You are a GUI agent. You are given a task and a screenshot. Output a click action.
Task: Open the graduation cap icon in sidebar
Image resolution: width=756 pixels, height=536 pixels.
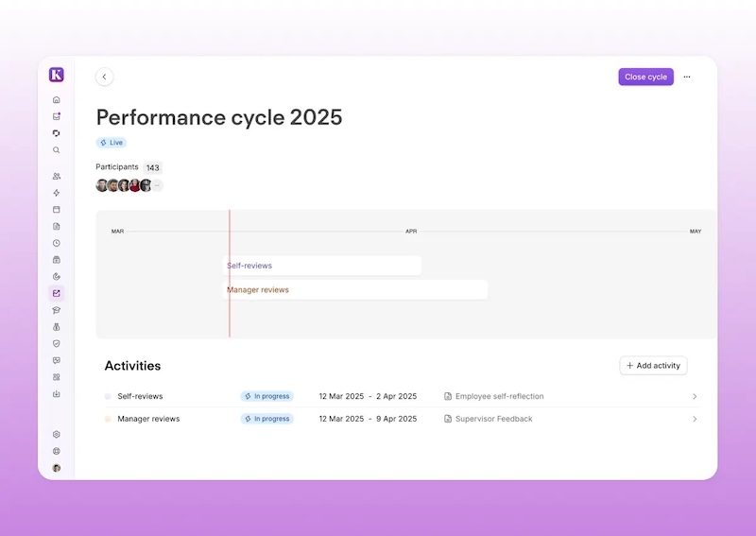(x=57, y=310)
